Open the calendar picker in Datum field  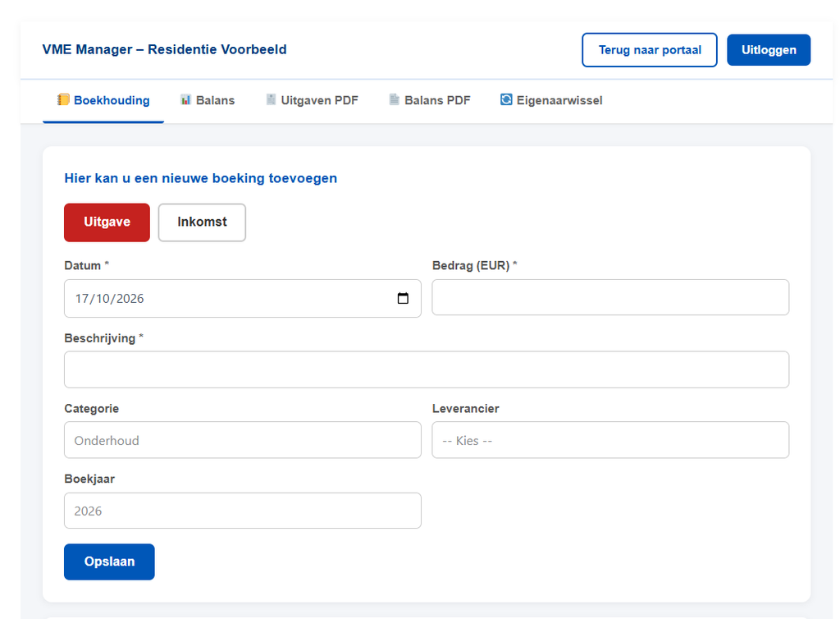point(403,299)
